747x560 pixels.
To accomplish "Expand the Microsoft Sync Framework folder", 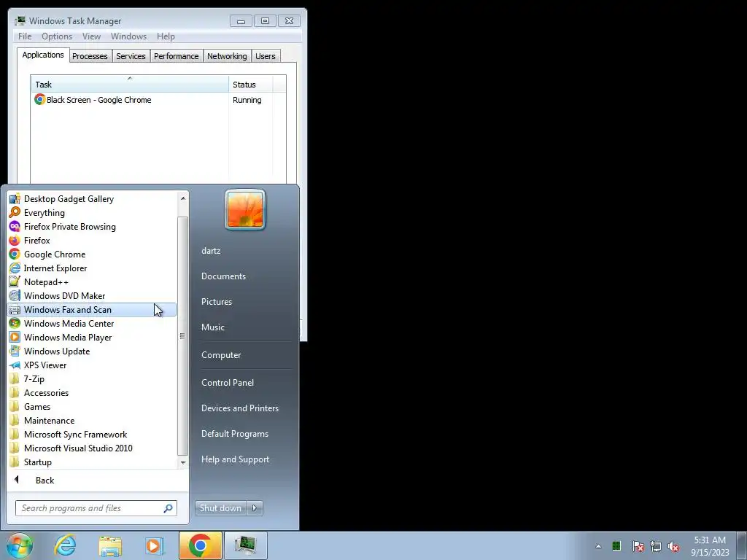I will tap(92, 434).
